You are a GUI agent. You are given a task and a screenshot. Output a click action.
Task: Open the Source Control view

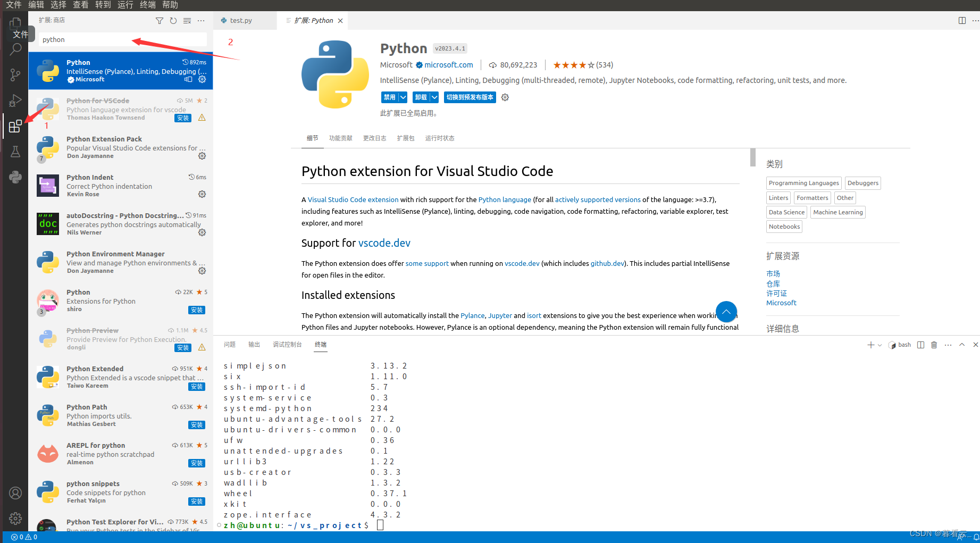pyautogui.click(x=15, y=74)
